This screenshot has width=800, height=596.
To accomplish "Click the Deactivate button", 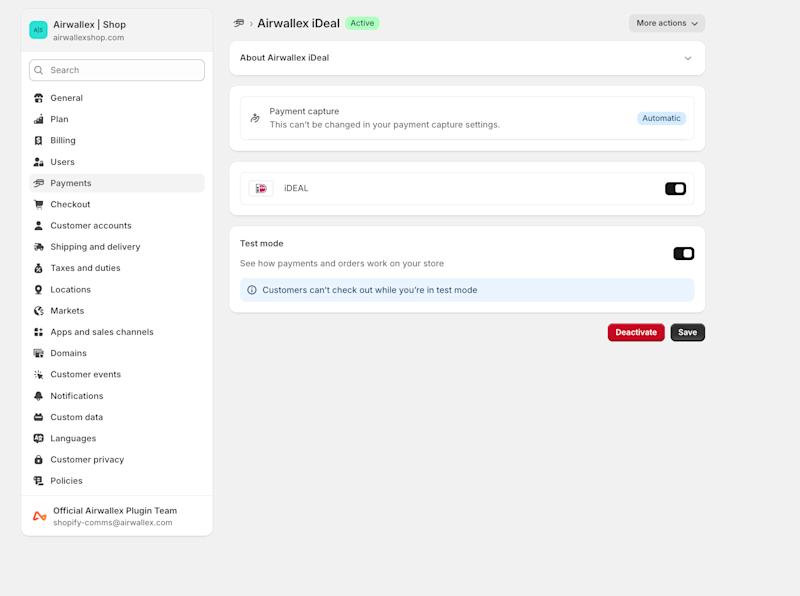I will point(636,332).
